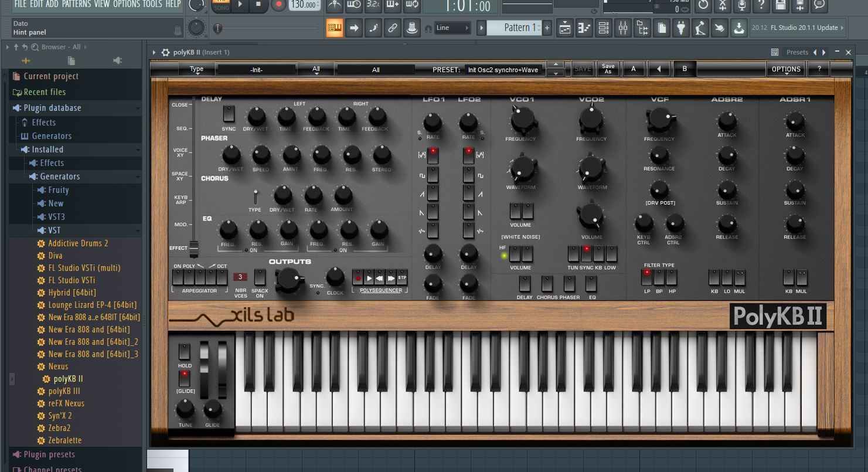Viewport: 868px width, 472px height.
Task: Open the preset Type dropdown
Action: tap(196, 69)
